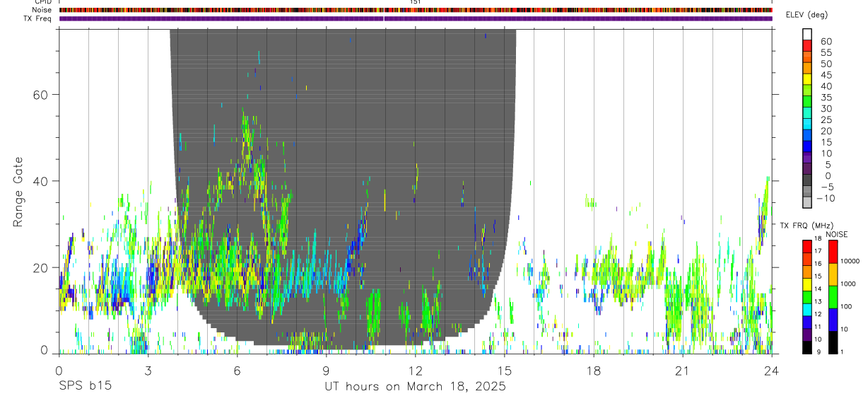The image size is (868, 401).
Task: Click the white top box of the ELEV colorbar
Action: coord(807,33)
